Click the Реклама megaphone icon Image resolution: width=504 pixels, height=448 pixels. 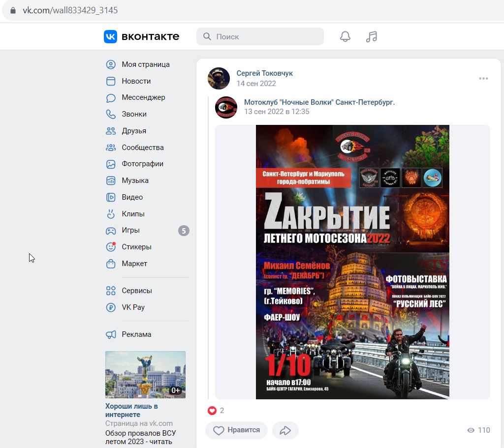(x=111, y=334)
